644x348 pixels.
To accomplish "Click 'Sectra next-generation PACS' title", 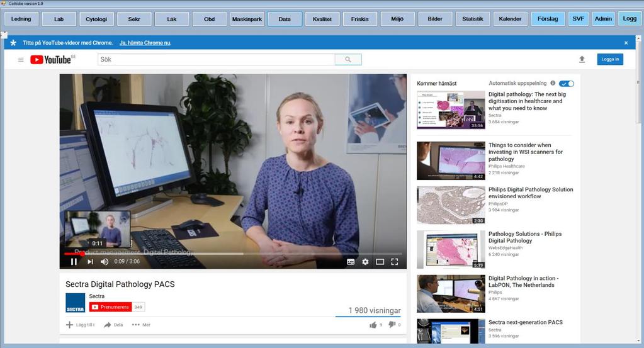I will (525, 323).
